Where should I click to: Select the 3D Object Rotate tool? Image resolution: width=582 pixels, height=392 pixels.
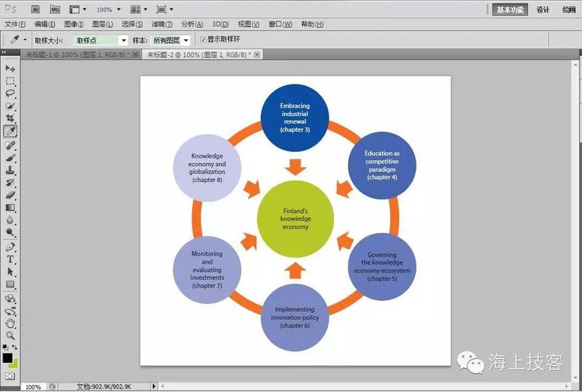10,299
